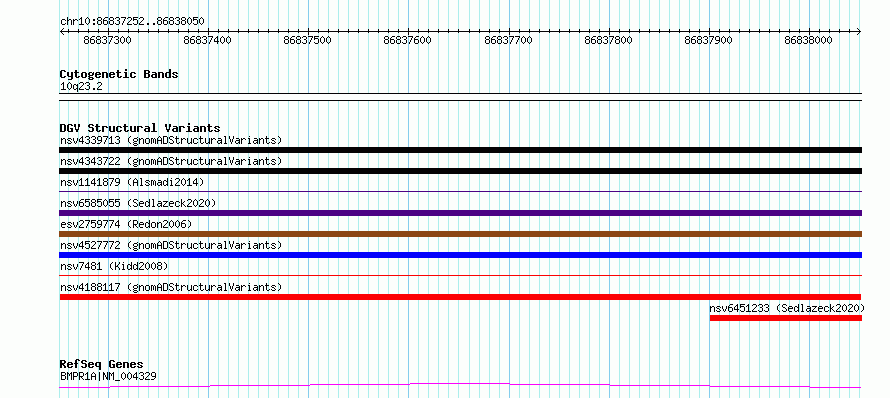
Task: Click the nsv1141879 (Alsmadi2014) label
Action: (x=132, y=182)
